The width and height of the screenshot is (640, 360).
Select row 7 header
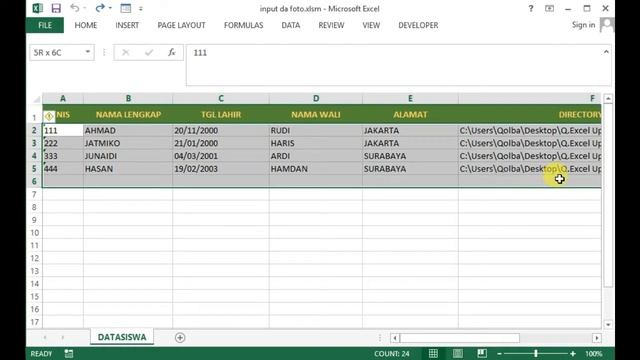pos(34,194)
